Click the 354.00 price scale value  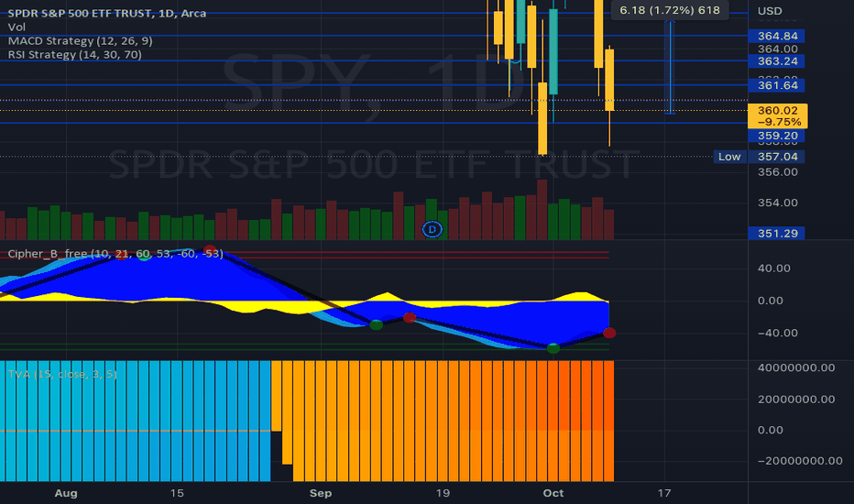click(x=777, y=203)
